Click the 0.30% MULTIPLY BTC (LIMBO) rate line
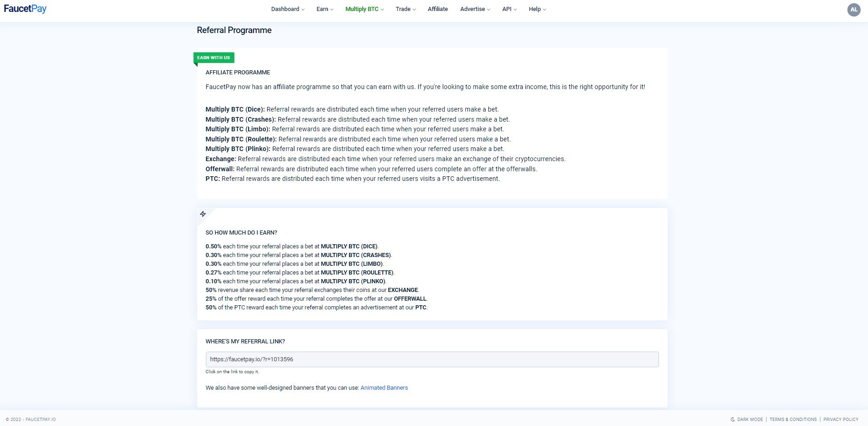This screenshot has height=426, width=868. pyautogui.click(x=295, y=264)
